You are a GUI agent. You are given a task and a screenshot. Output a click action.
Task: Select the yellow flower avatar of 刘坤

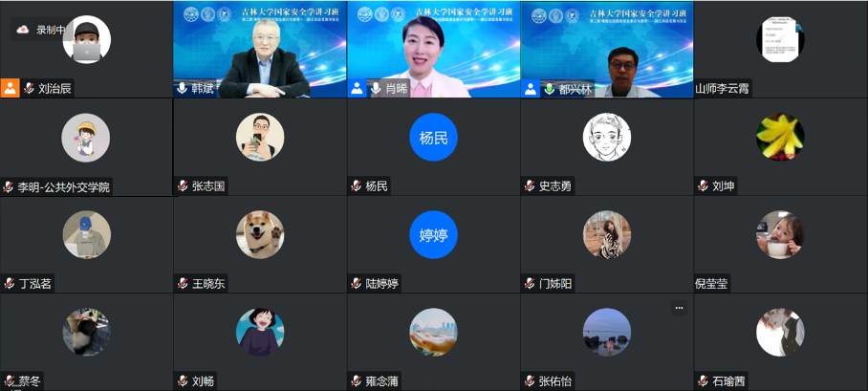781,138
